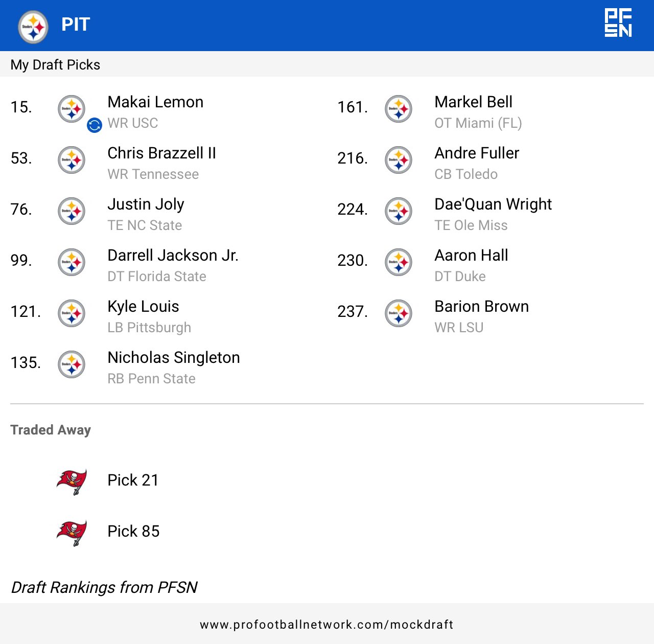The image size is (654, 644).
Task: Select Chris Brazzell II draft pick
Action: pyautogui.click(x=161, y=153)
